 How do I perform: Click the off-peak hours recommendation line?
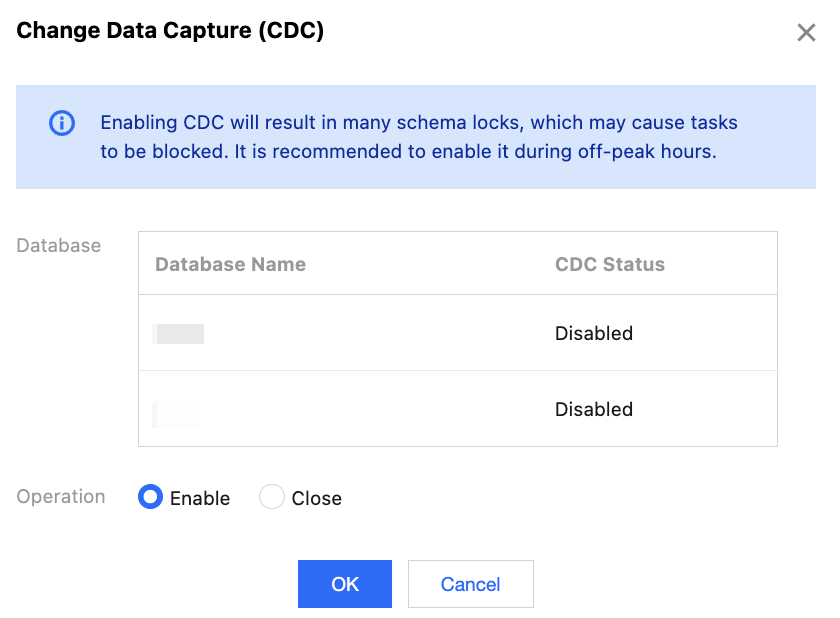click(x=408, y=153)
